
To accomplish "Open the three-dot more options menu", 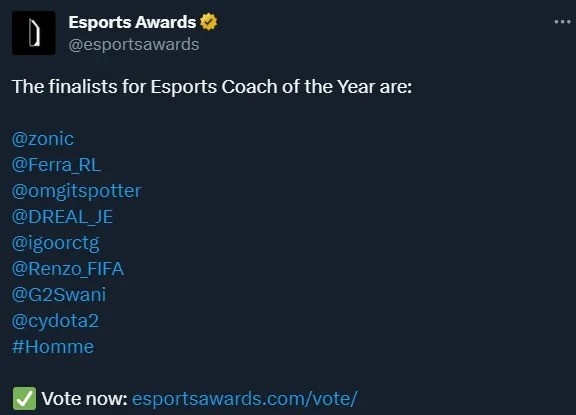I will pos(562,22).
